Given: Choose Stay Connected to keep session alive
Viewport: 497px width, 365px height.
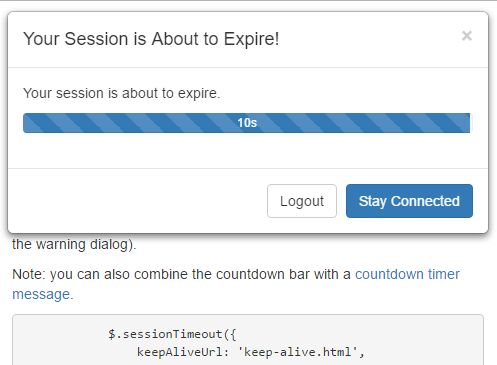Looking at the screenshot, I should click(x=409, y=201).
